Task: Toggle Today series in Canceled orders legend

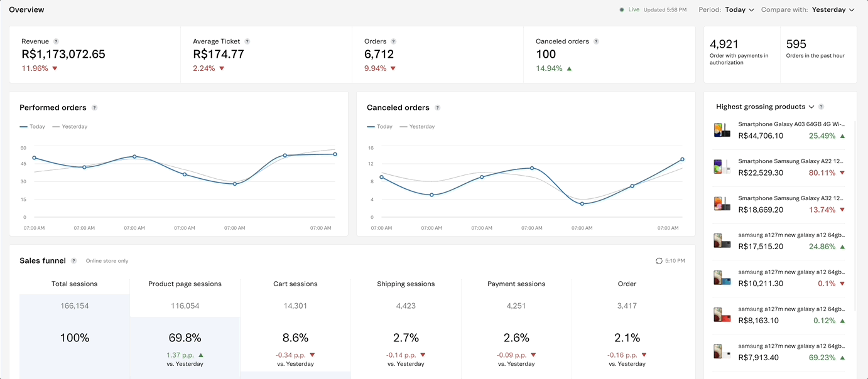Action: (379, 127)
